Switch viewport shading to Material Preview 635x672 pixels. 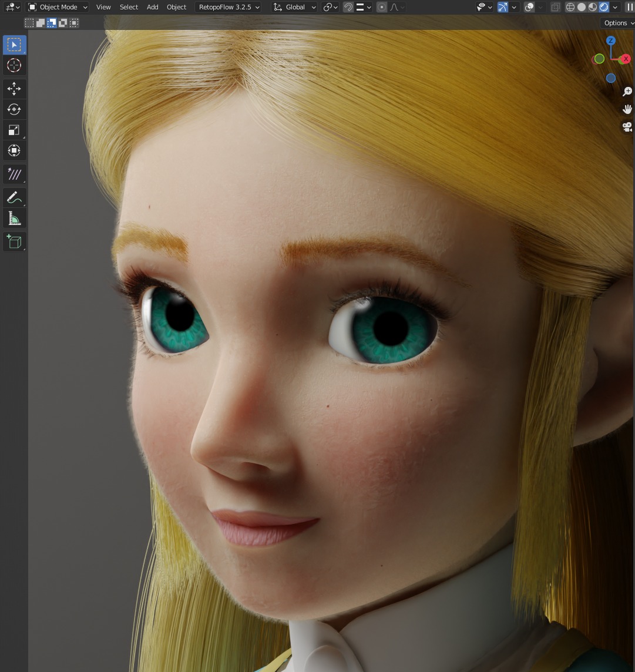tap(593, 7)
